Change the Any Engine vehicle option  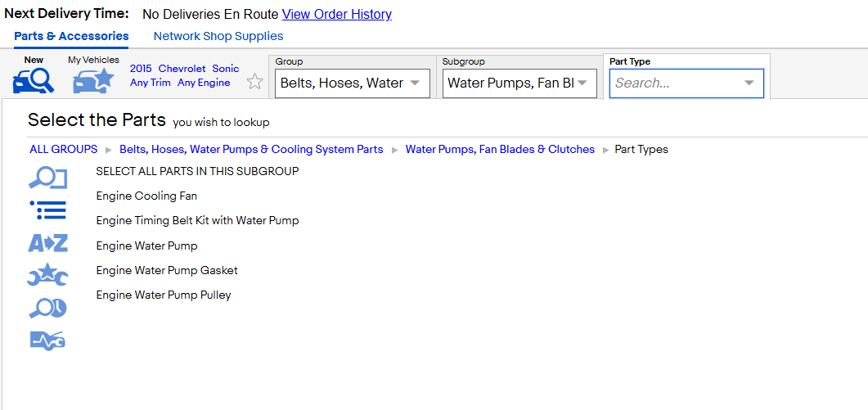(204, 83)
